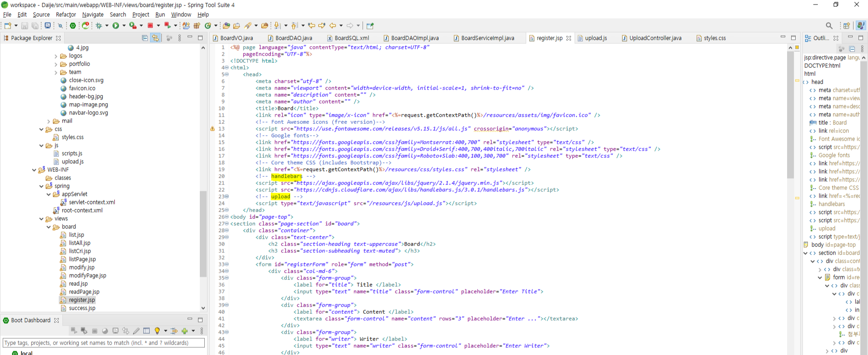Open the Package Explorer View Menu

coord(179,38)
